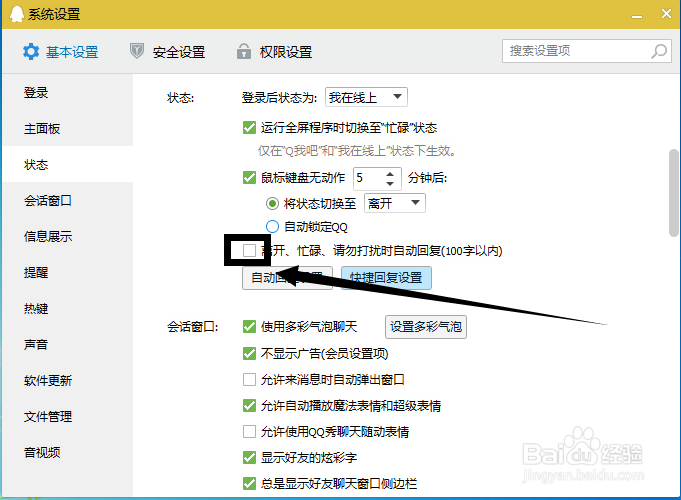The width and height of the screenshot is (681, 500).
Task: Close the 系统设置 window
Action: pos(666,14)
